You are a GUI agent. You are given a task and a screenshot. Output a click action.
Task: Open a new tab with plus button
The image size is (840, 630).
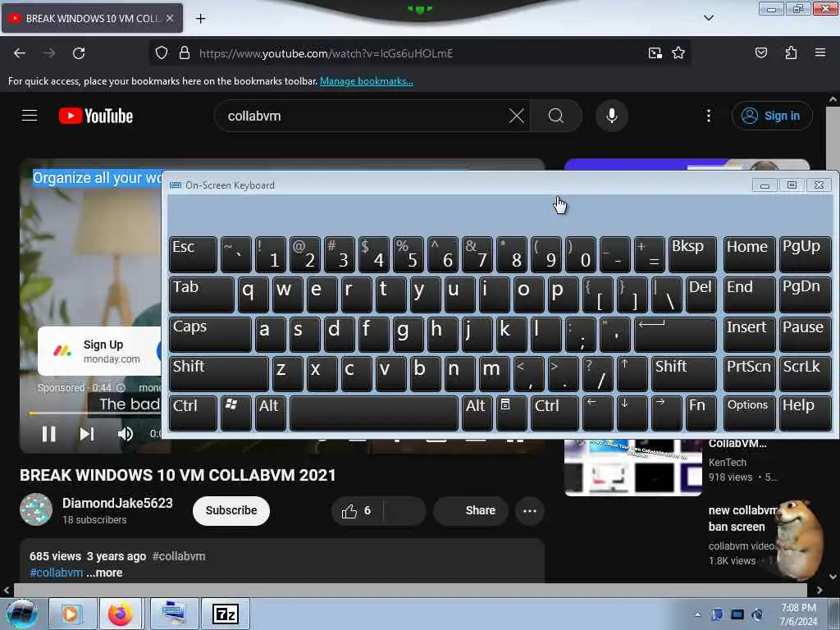point(200,19)
